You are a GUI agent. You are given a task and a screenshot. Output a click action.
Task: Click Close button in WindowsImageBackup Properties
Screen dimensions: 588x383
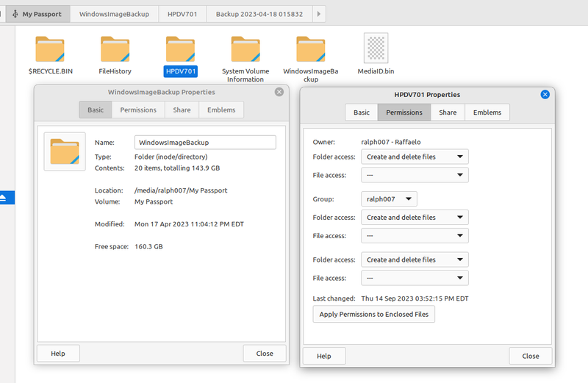(265, 354)
